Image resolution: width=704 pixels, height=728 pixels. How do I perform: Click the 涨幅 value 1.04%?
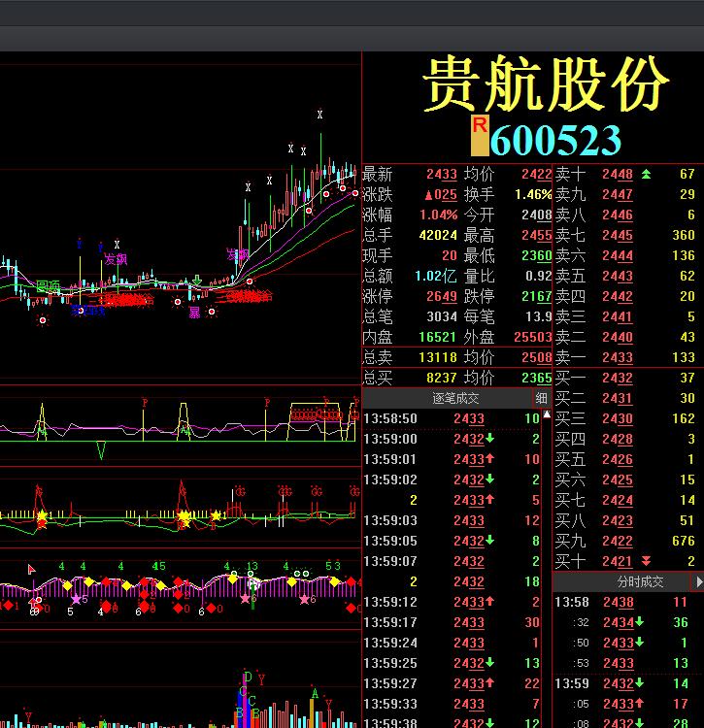tap(438, 215)
